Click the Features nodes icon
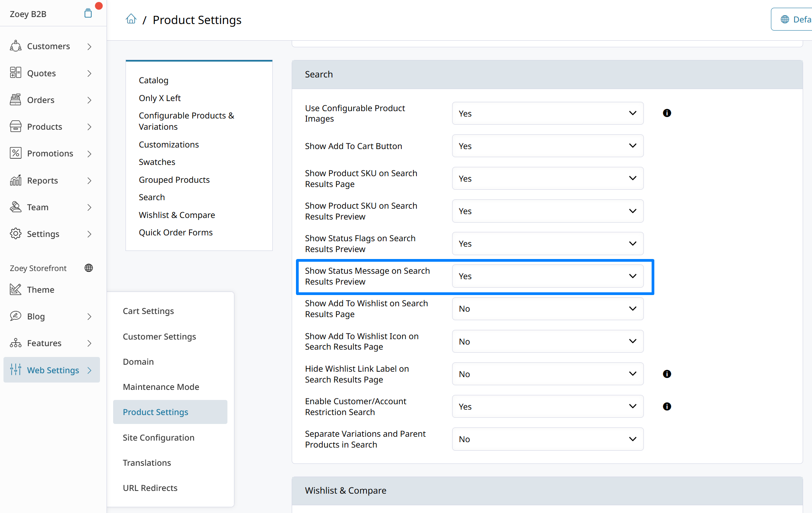 click(x=15, y=343)
